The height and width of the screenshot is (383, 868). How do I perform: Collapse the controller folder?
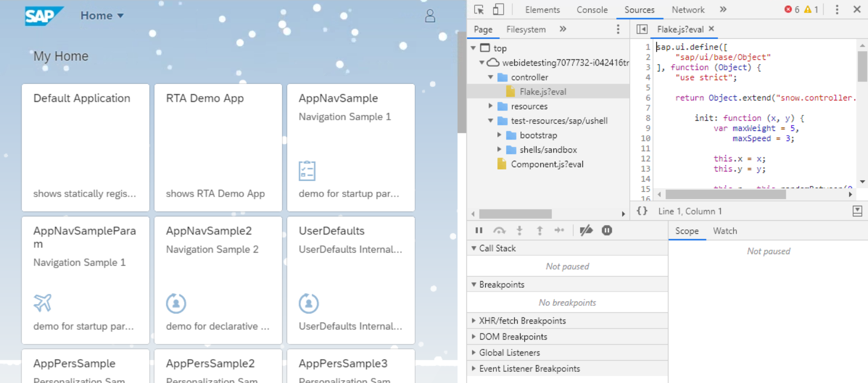(x=491, y=77)
